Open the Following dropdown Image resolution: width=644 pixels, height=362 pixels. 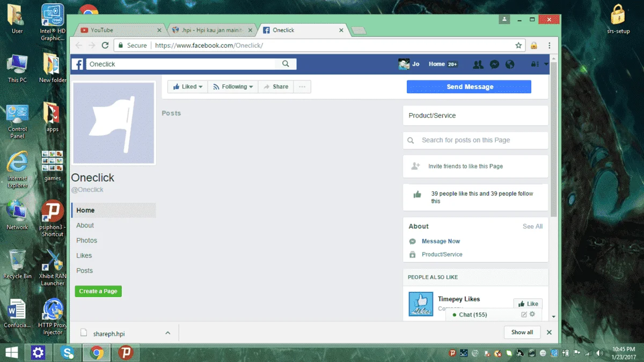tap(232, 87)
